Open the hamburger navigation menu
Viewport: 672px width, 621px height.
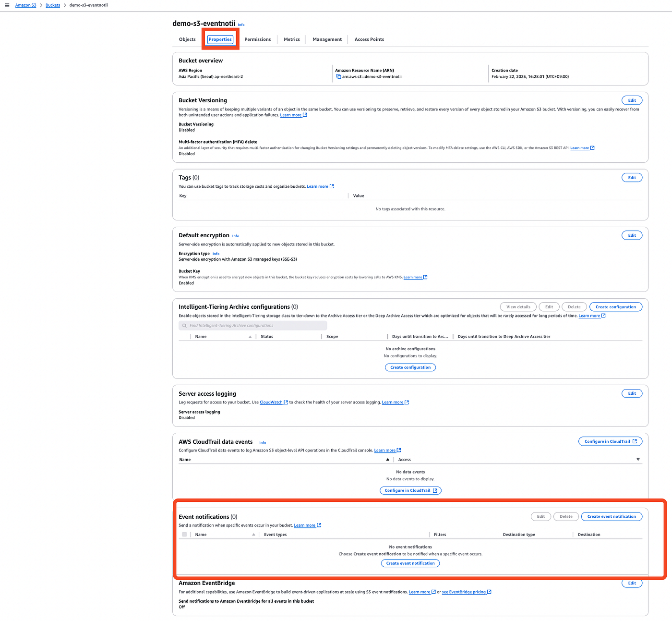7,5
